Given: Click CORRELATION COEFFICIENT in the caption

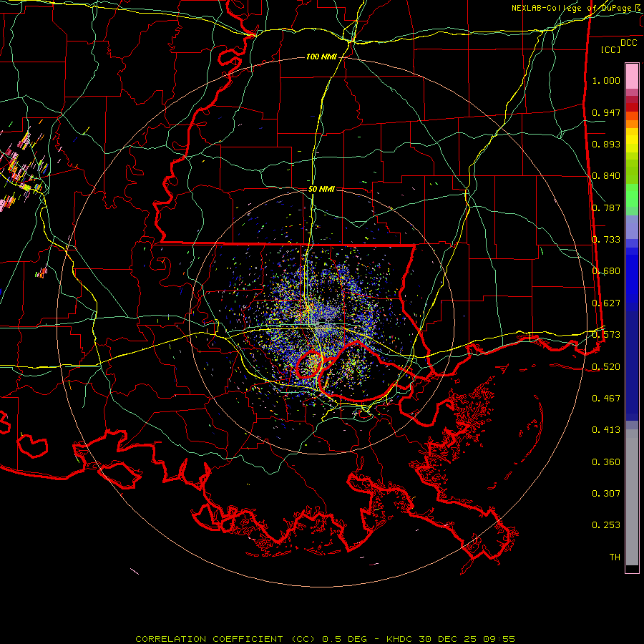Looking at the screenshot, I should point(209,639).
